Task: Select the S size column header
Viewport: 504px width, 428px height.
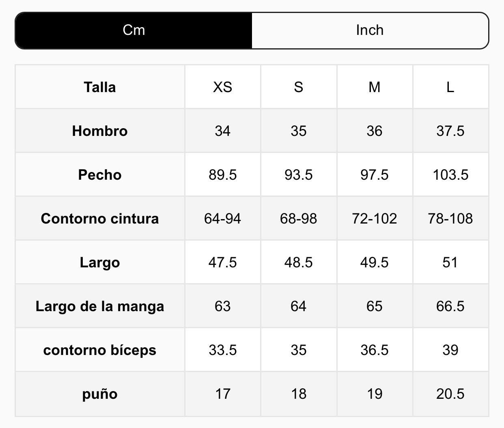Action: click(298, 87)
